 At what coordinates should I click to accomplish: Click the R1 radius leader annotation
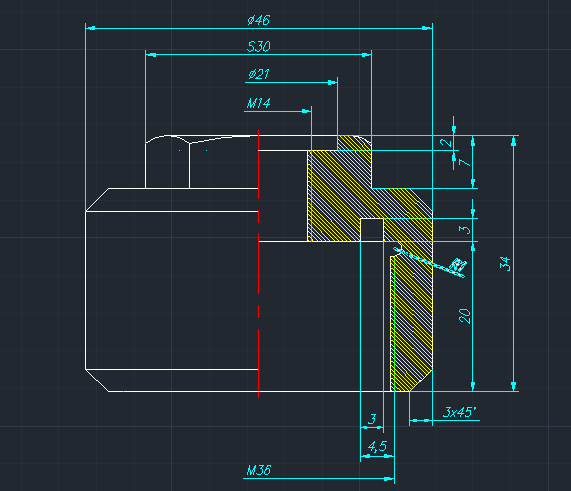click(x=458, y=265)
